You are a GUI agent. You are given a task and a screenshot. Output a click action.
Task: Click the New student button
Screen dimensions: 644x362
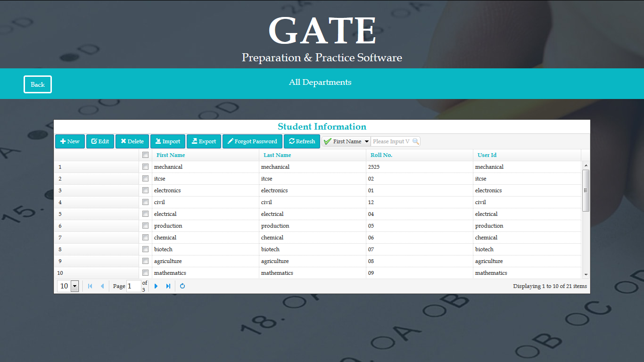pos(70,141)
